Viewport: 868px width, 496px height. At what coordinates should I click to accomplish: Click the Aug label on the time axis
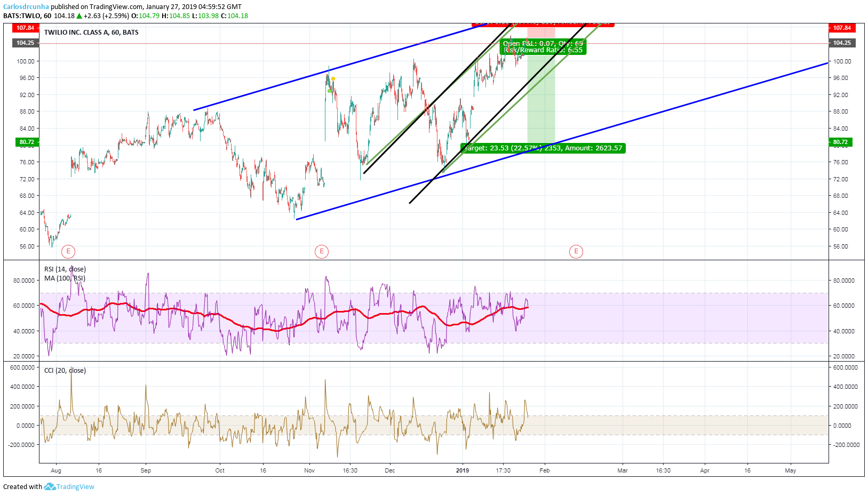click(x=56, y=470)
